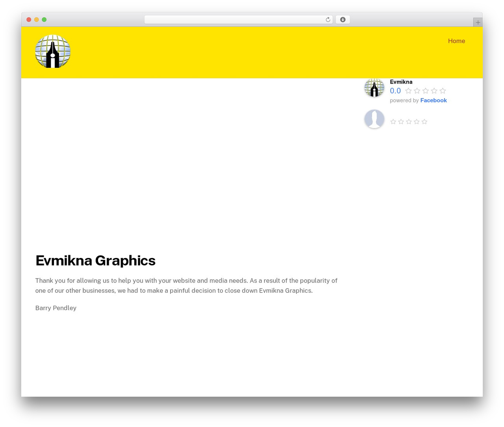
Task: Click the 'Thank you for allowing us' paragraph
Action: [186, 286]
